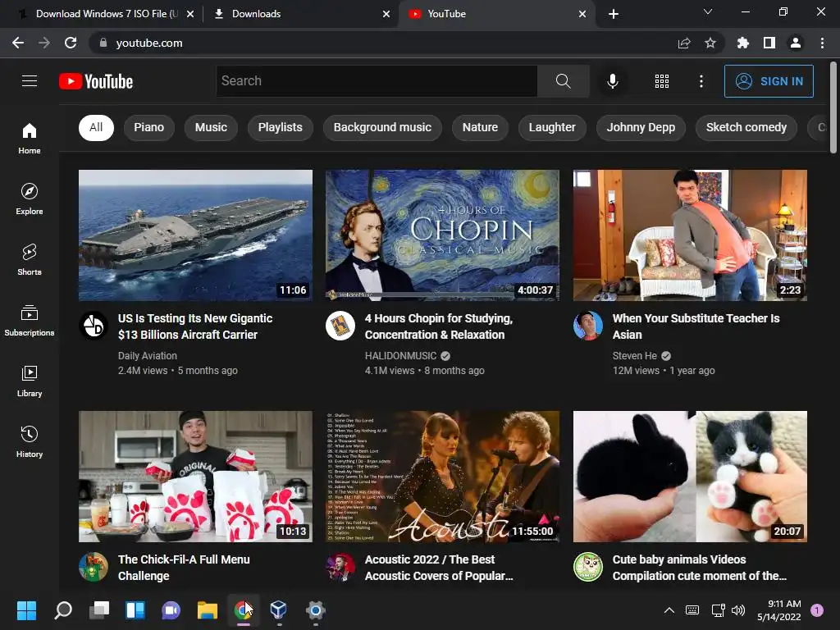Open Acoustic 2022 Best Acoustic Covers title

[439, 568]
